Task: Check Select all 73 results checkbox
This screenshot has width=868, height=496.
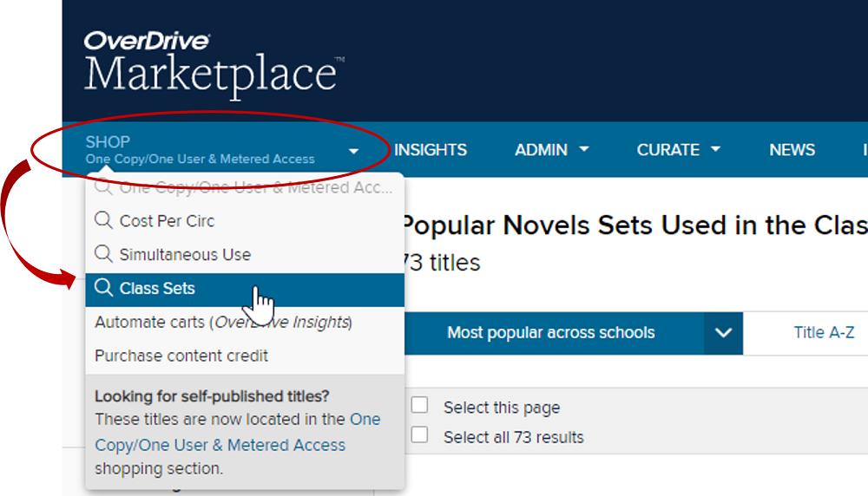Action: point(419,434)
